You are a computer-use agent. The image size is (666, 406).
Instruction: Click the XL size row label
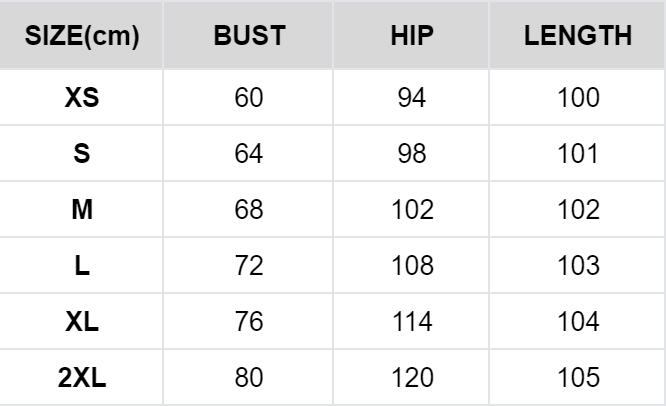[x=82, y=323]
